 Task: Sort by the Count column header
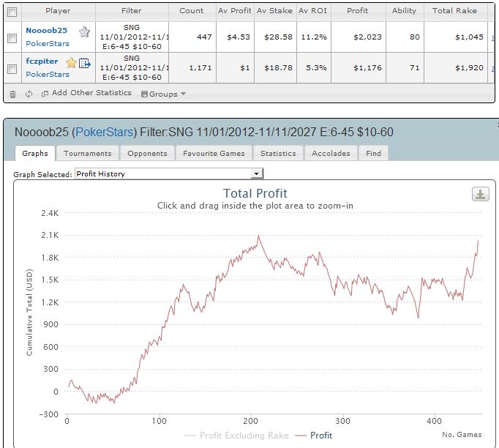pyautogui.click(x=191, y=11)
